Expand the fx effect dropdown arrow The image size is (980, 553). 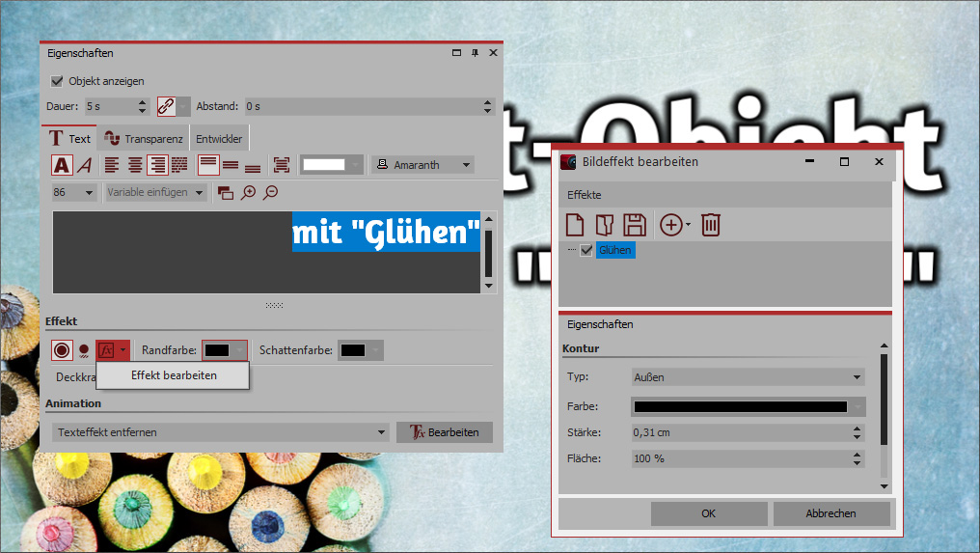point(123,350)
